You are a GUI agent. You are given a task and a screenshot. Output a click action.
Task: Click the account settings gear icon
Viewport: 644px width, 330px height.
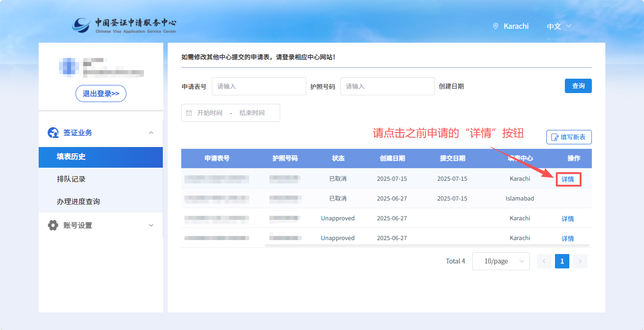coord(53,225)
